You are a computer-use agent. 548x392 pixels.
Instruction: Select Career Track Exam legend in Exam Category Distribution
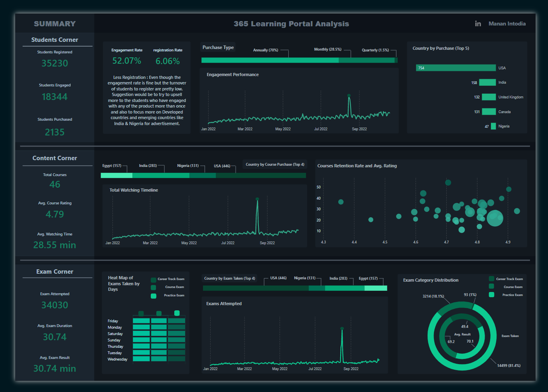(x=491, y=279)
